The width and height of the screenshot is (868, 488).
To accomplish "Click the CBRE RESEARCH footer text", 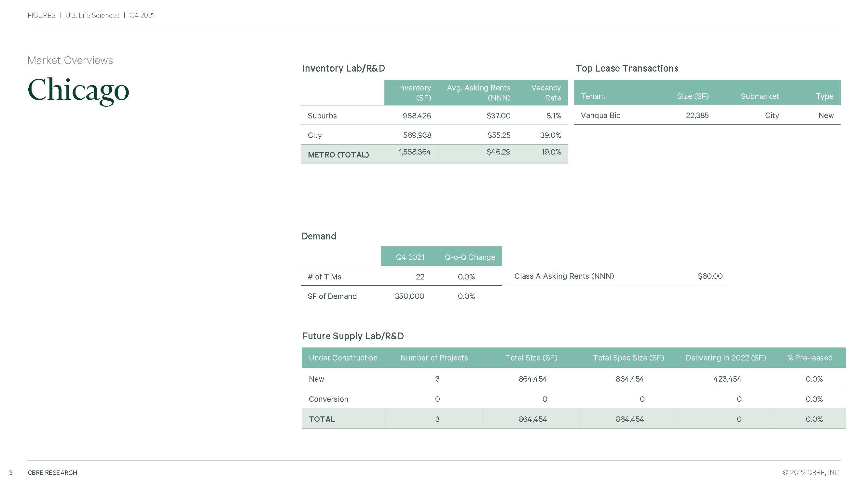I will tap(52, 472).
